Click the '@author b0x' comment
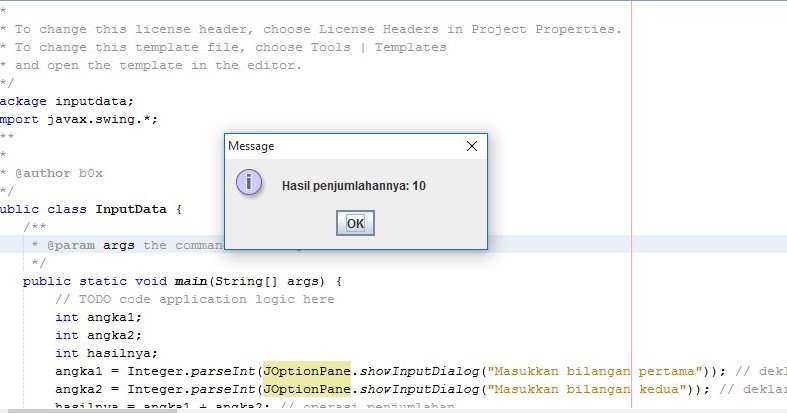The width and height of the screenshot is (787, 413). (59, 174)
